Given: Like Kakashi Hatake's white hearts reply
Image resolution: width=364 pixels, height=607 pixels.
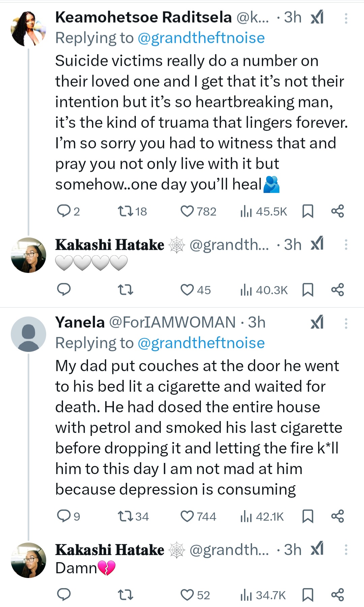Looking at the screenshot, I should pyautogui.click(x=187, y=290).
